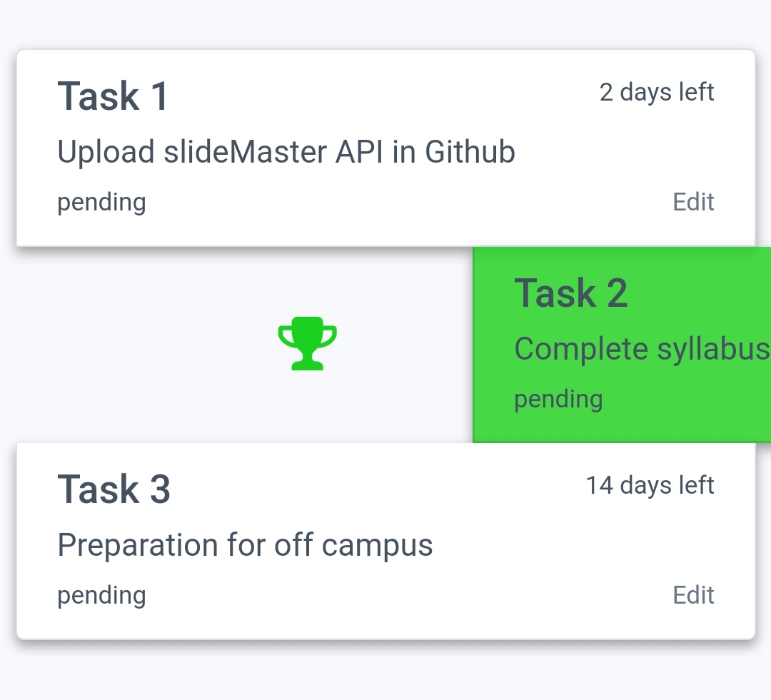Viewport: 771px width, 700px height.
Task: Select the highlighted green Task 2 card
Action: tap(621, 345)
